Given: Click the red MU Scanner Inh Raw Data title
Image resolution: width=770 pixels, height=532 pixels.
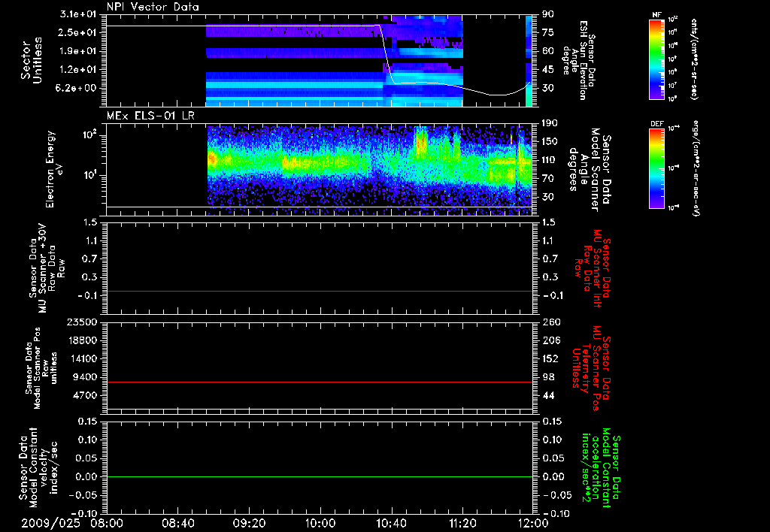Looking at the screenshot, I should point(593,268).
